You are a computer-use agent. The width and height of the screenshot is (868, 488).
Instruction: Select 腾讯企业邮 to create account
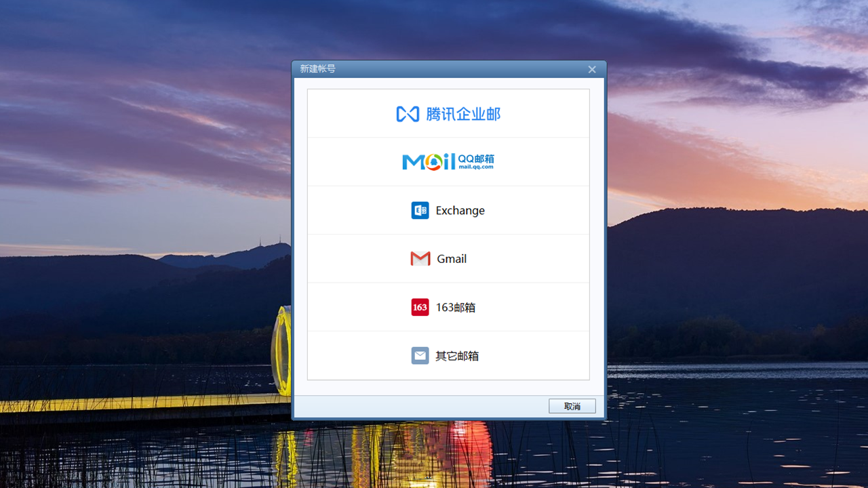pyautogui.click(x=448, y=113)
